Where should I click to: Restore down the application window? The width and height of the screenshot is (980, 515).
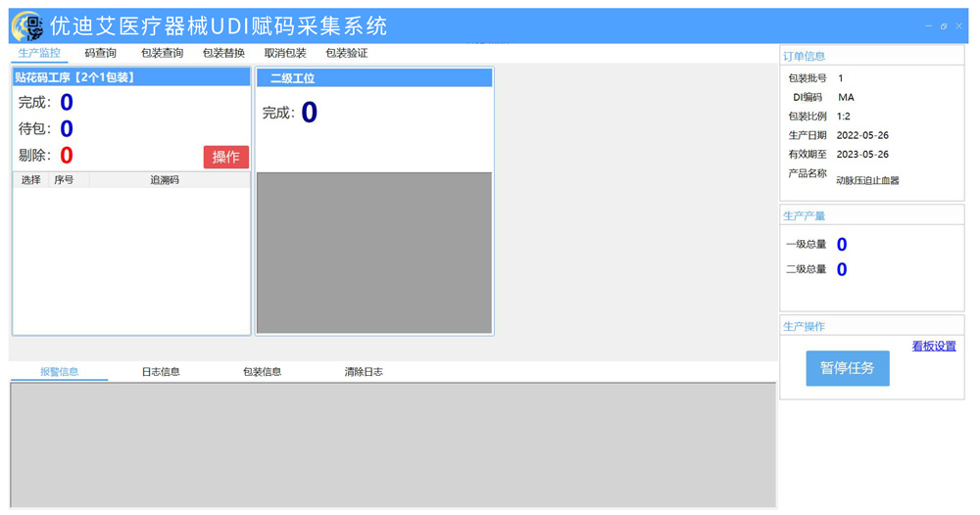click(944, 26)
